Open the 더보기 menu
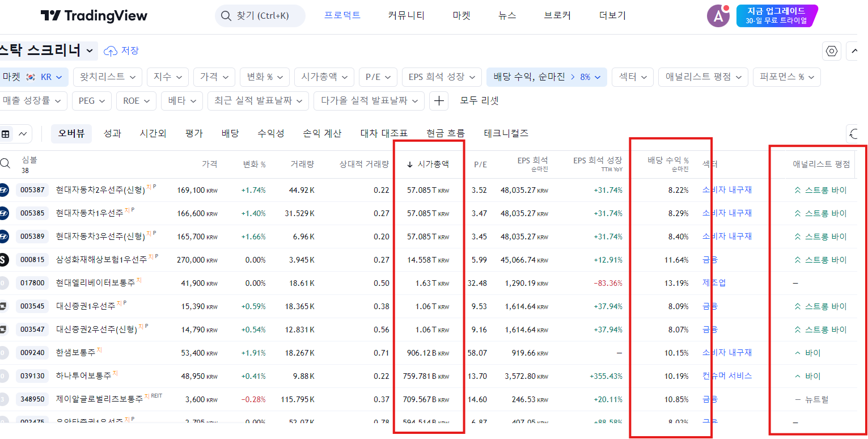This screenshot has height=439, width=868. point(612,15)
